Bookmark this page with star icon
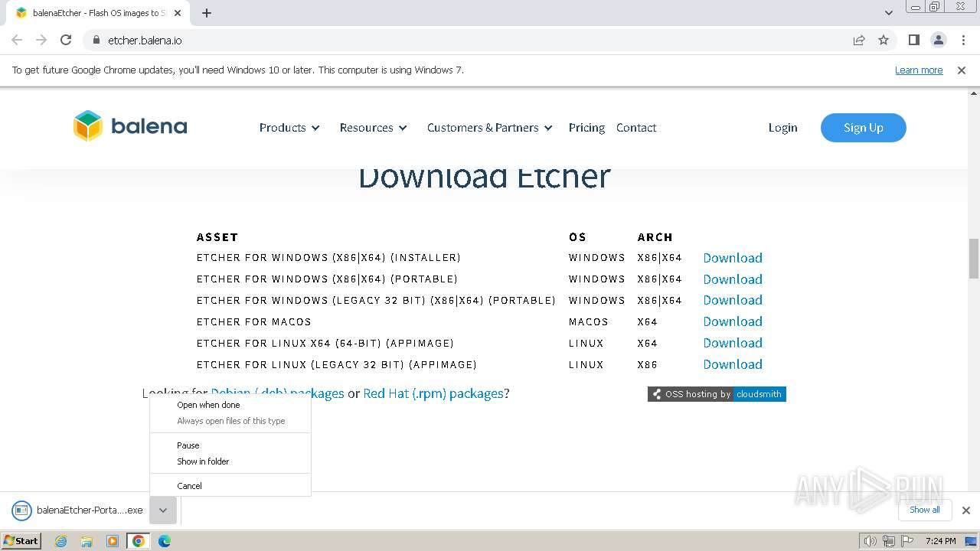Viewport: 980px width, 551px height. 884,40
